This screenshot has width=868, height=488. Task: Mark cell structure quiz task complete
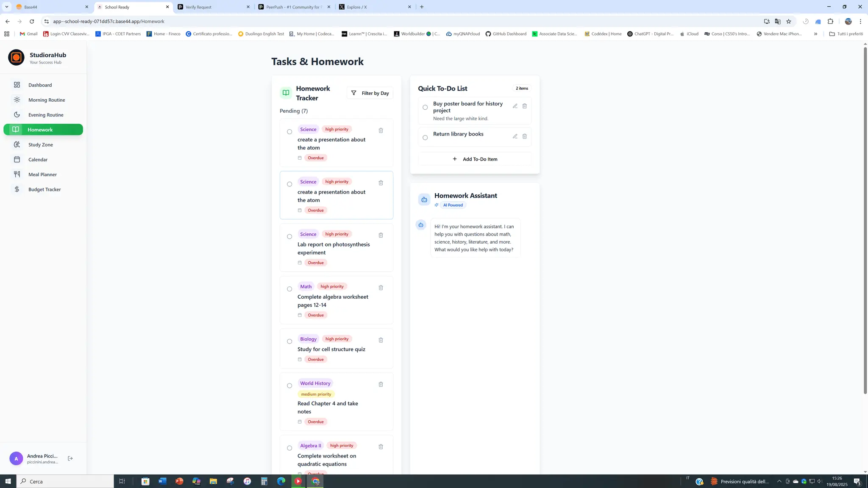[289, 341]
